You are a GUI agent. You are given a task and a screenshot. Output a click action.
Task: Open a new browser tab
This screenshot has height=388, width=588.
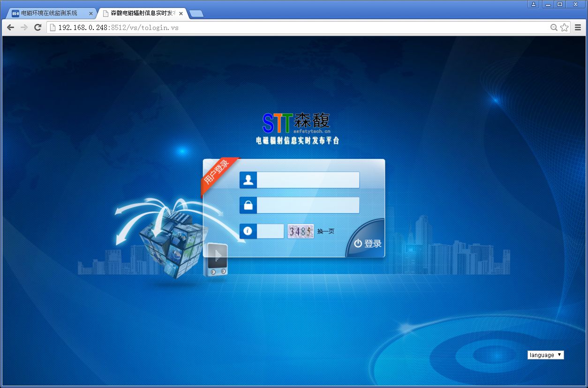[x=196, y=14]
